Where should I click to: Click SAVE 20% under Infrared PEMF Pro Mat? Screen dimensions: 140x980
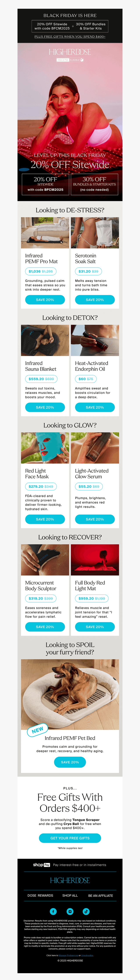[45, 300]
